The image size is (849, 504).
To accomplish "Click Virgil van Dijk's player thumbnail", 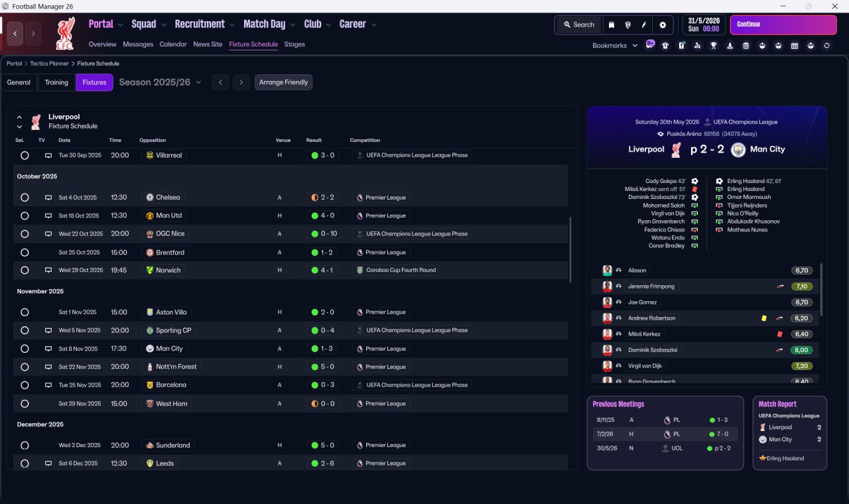I will click(607, 366).
